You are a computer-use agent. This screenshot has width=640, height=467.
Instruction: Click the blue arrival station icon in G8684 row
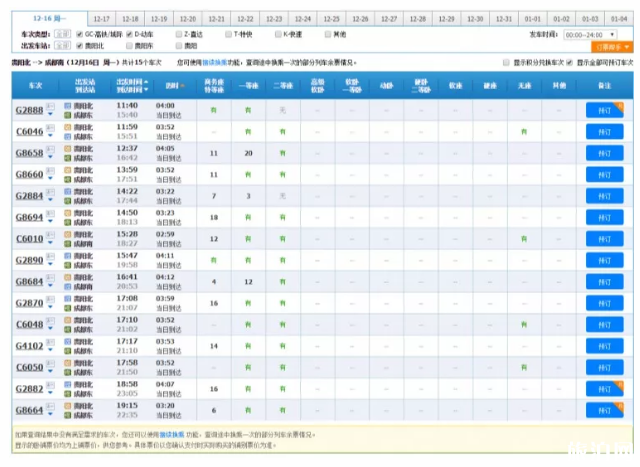68,287
